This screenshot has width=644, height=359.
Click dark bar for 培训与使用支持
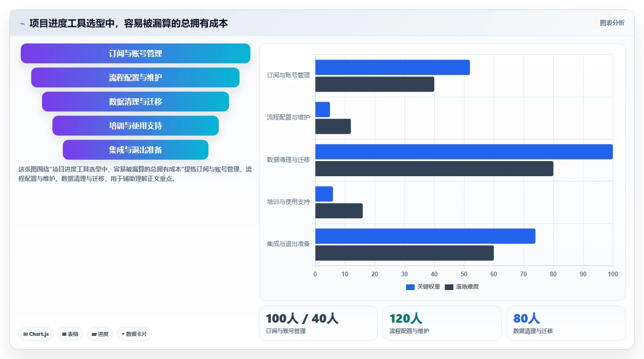[339, 211]
